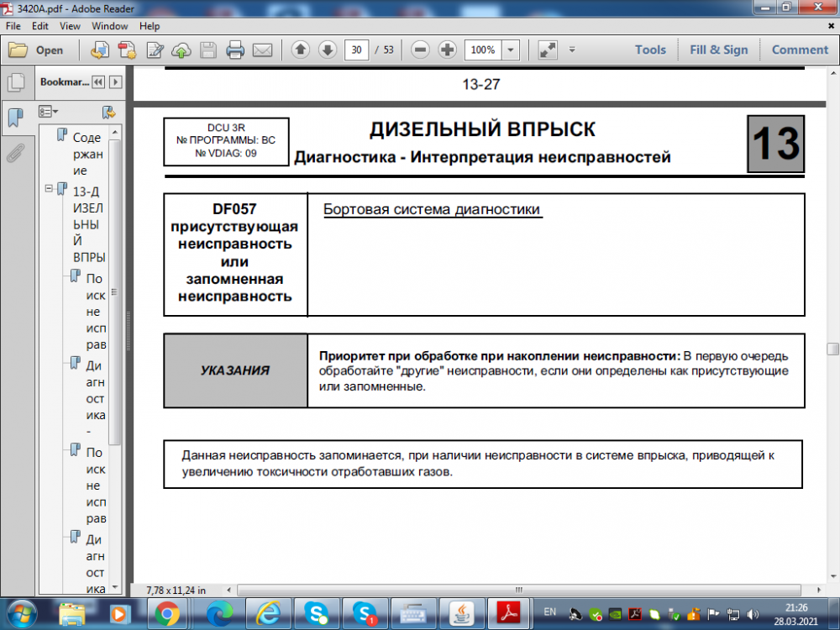This screenshot has width=840, height=630.
Task: Toggle read mode fit icon
Action: click(548, 50)
